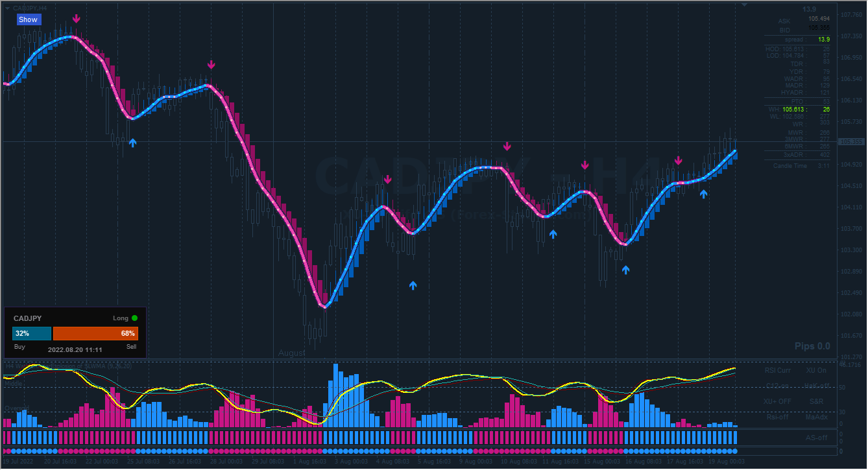This screenshot has height=470, width=868.
Task: Click the last blue buy arrow near 18 Aug
Action: [x=703, y=193]
